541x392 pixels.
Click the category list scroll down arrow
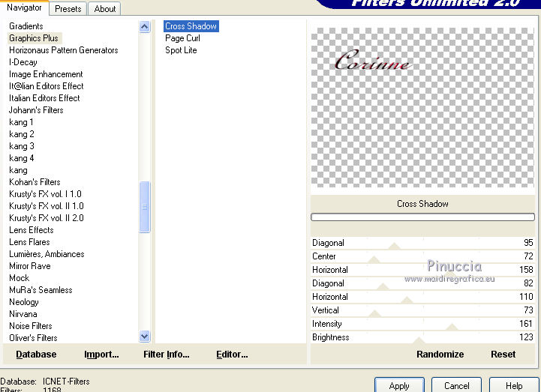coord(145,336)
